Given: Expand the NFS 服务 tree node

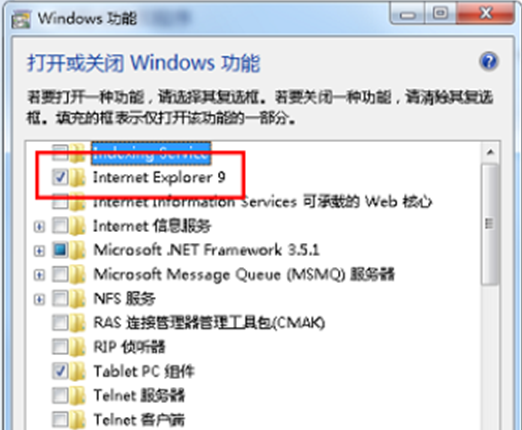Looking at the screenshot, I should [39, 299].
